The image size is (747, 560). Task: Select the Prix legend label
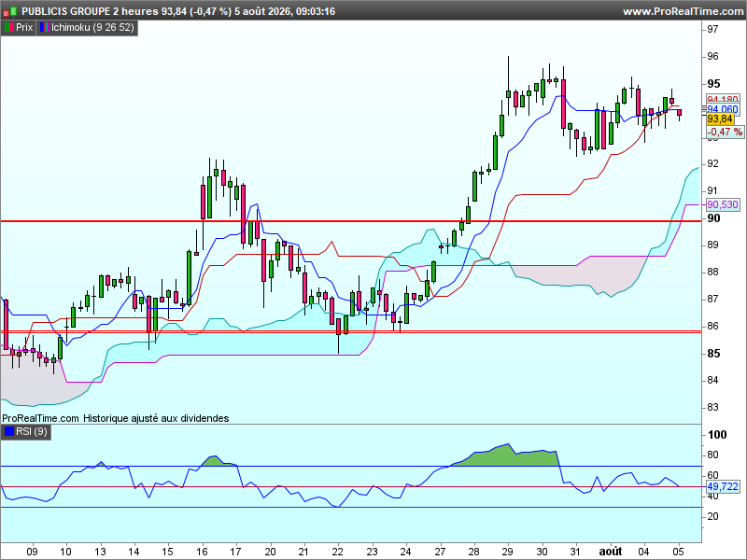coord(24,28)
